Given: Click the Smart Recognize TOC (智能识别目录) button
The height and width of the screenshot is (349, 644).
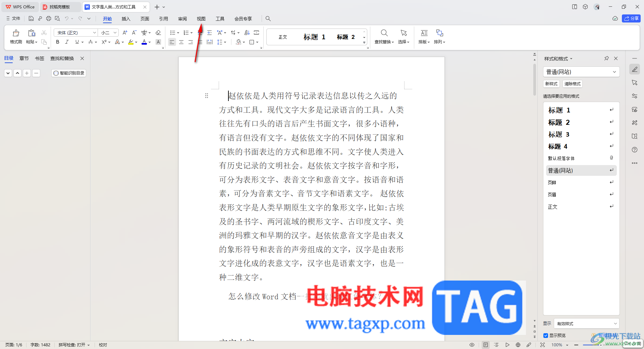Looking at the screenshot, I should 69,73.
